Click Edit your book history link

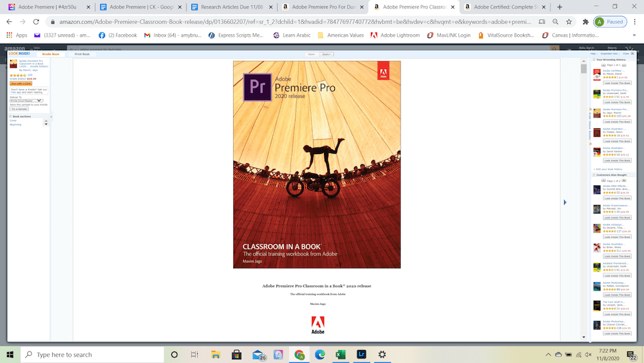pos(609,170)
